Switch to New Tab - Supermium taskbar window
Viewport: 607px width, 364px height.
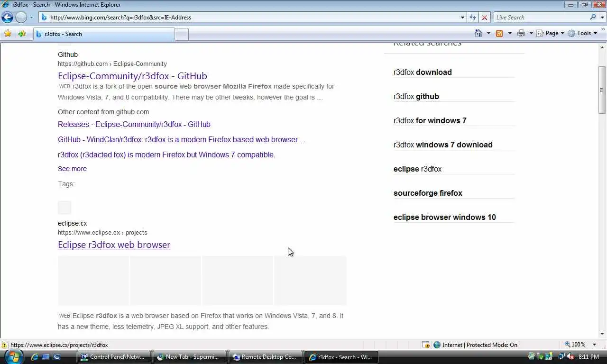point(189,357)
